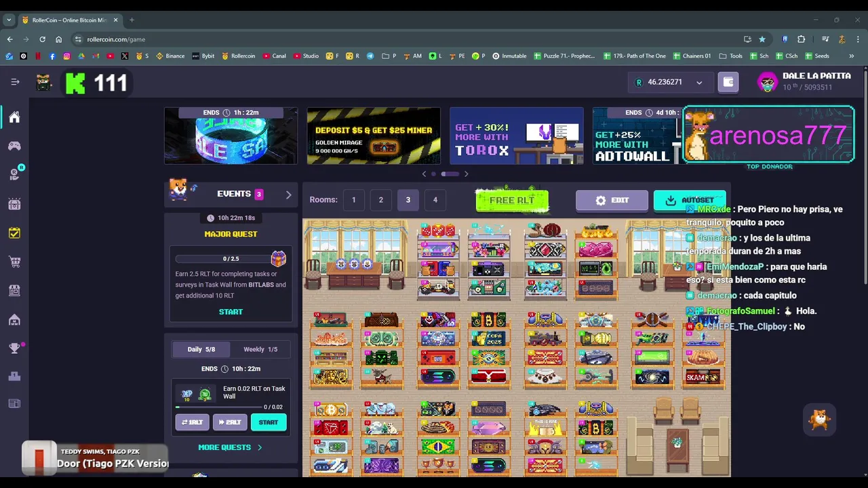868x488 pixels.
Task: Click the DALE LA PATITA profile avatar
Action: pyautogui.click(x=768, y=83)
